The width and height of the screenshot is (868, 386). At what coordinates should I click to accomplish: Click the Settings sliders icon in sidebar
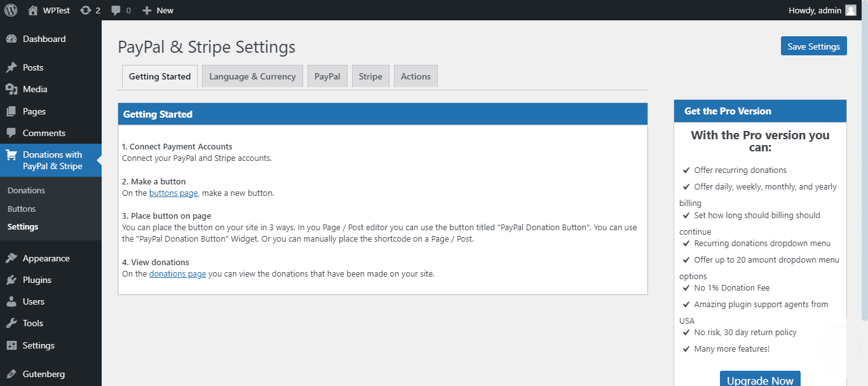[11, 345]
